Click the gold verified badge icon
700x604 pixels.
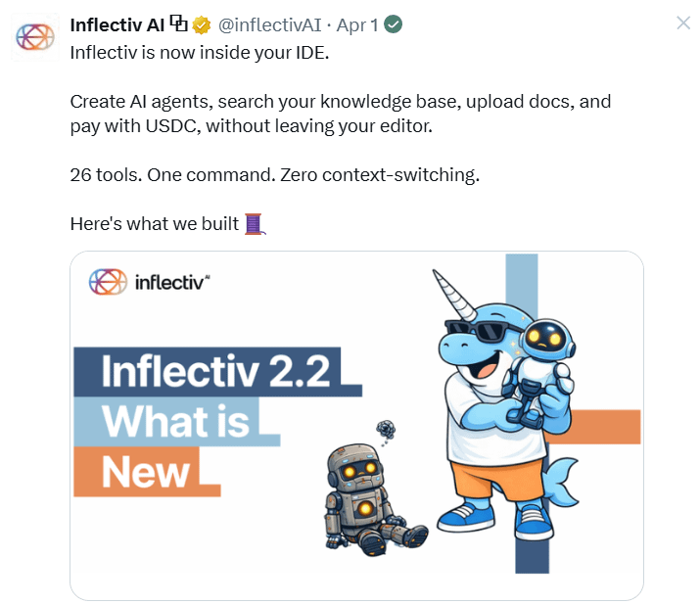point(202,25)
